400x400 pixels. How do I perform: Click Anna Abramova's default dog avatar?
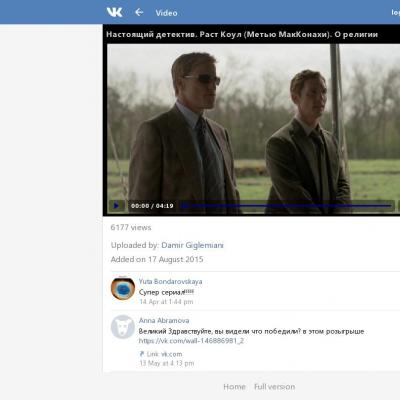(123, 327)
